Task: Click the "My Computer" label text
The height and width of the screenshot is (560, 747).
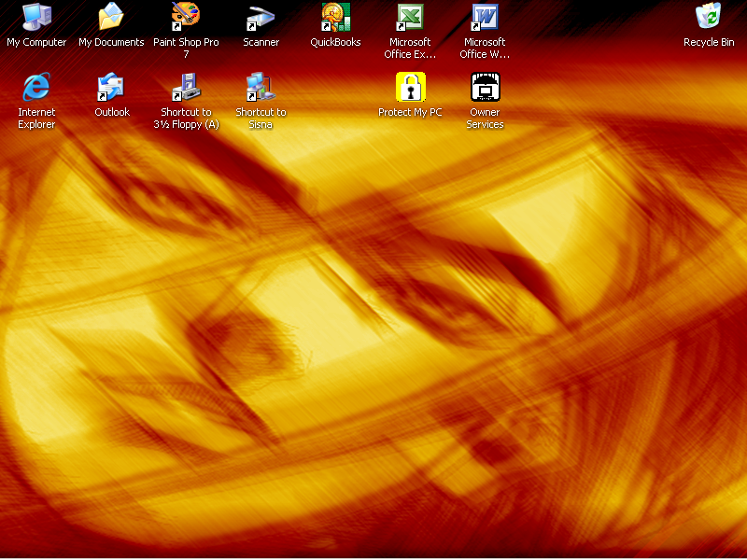Action: coord(36,42)
